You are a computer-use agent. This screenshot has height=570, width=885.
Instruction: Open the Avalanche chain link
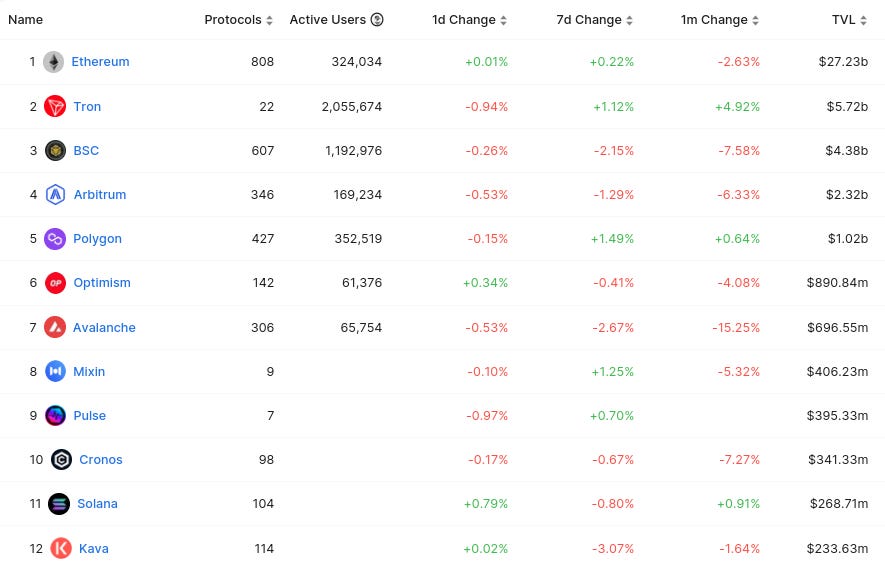coord(104,328)
